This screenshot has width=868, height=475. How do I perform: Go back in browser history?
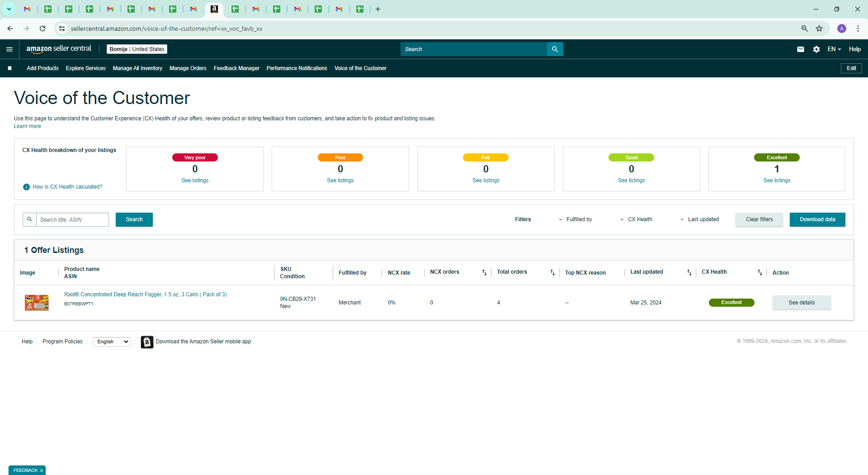pyautogui.click(x=10, y=28)
